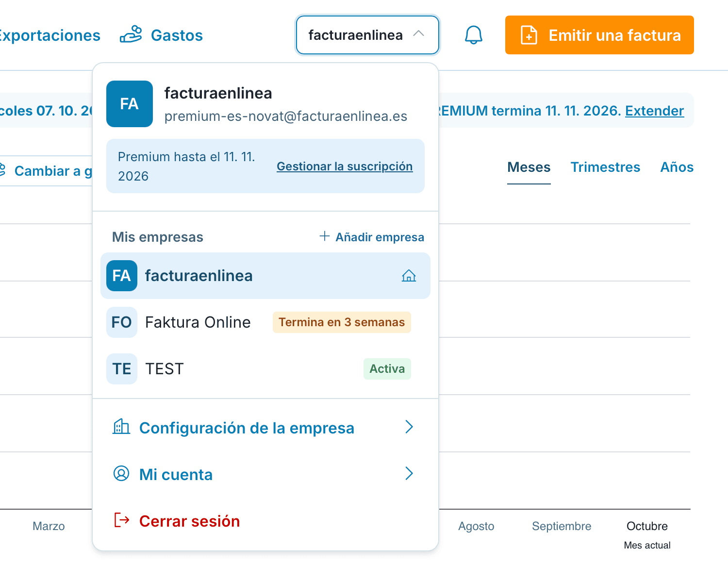728x565 pixels.
Task: Select the Faktura Online company
Action: [265, 322]
